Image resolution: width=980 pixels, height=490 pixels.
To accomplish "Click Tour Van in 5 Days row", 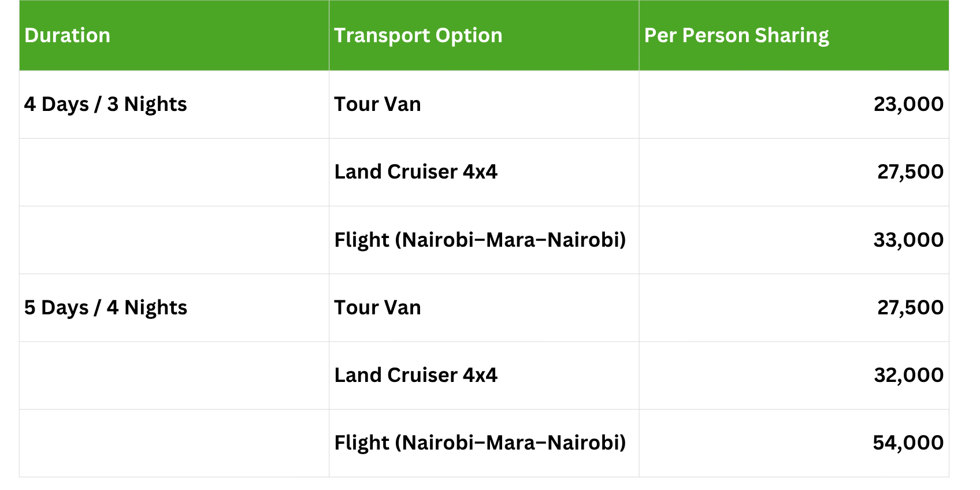I will pos(377,308).
